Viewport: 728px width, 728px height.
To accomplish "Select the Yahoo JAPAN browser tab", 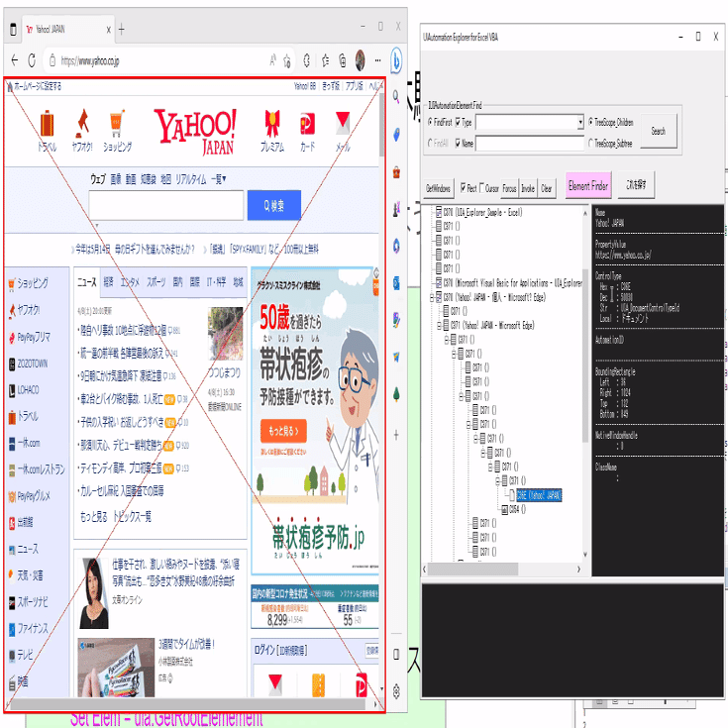I will pos(68,30).
